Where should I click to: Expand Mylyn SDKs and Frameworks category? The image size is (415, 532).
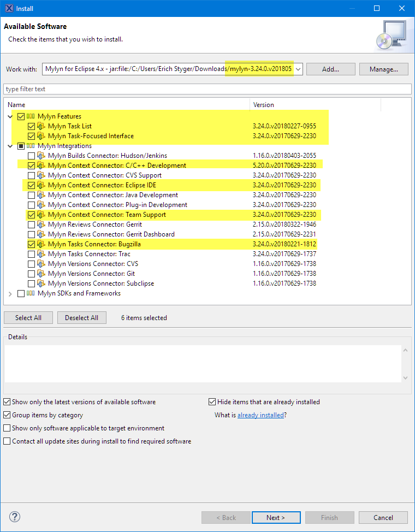(x=10, y=294)
